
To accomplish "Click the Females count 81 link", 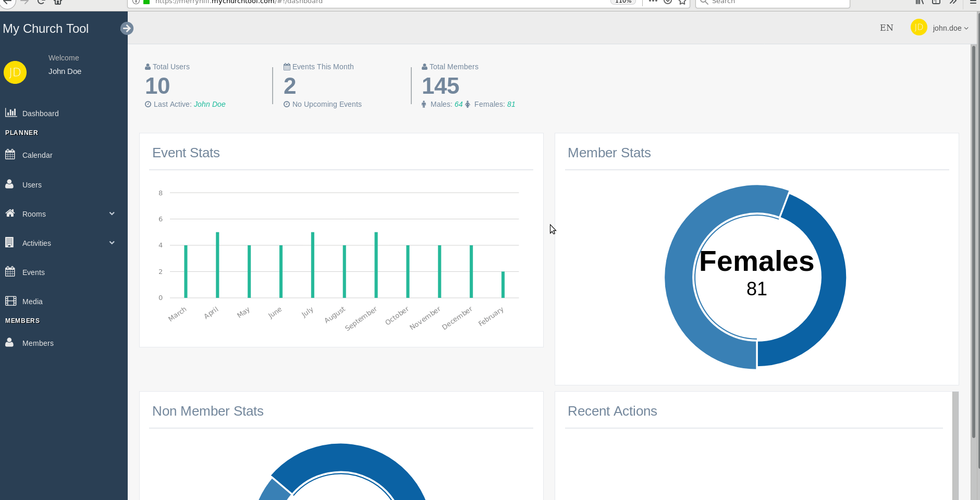I will pyautogui.click(x=511, y=104).
